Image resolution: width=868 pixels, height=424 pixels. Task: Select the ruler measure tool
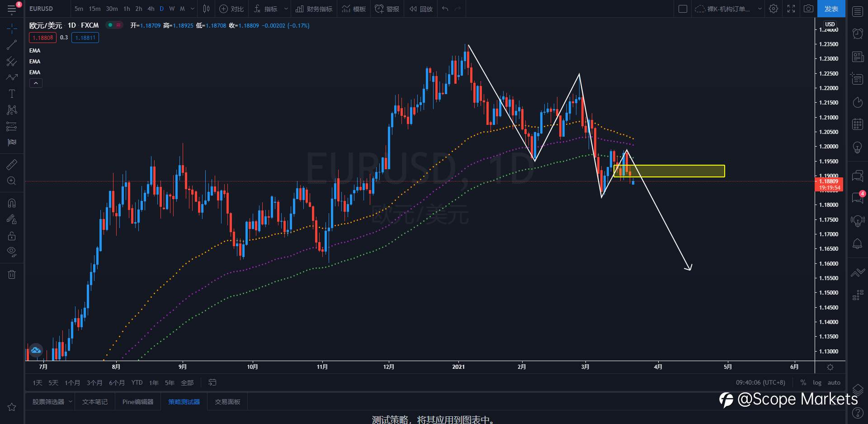click(x=12, y=165)
